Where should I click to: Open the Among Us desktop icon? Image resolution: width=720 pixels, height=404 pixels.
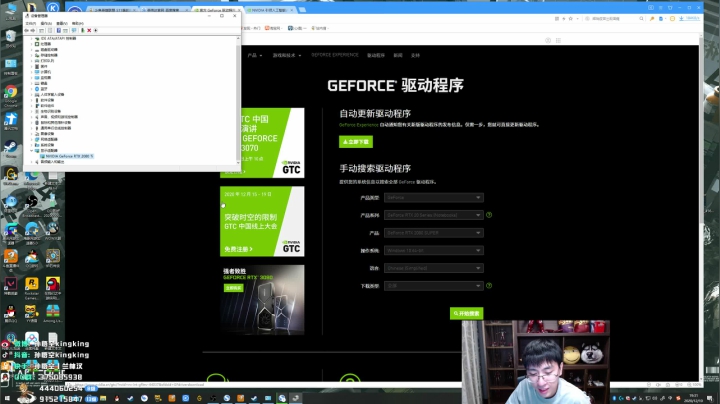click(x=53, y=314)
